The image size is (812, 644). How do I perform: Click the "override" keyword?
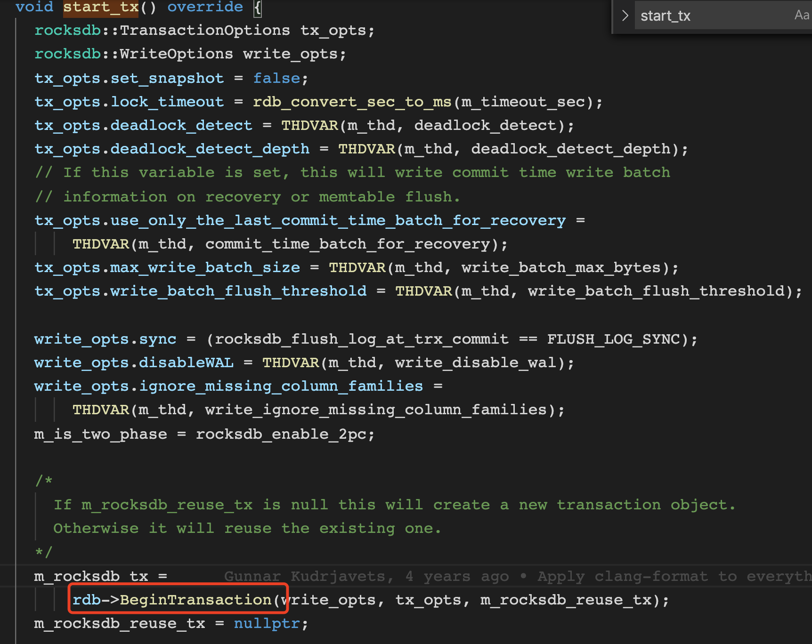(205, 7)
